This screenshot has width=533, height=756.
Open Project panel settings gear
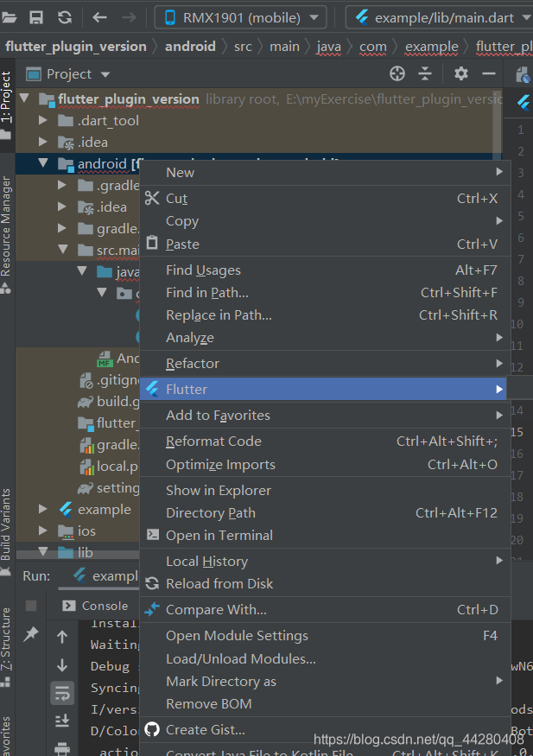[x=461, y=73]
